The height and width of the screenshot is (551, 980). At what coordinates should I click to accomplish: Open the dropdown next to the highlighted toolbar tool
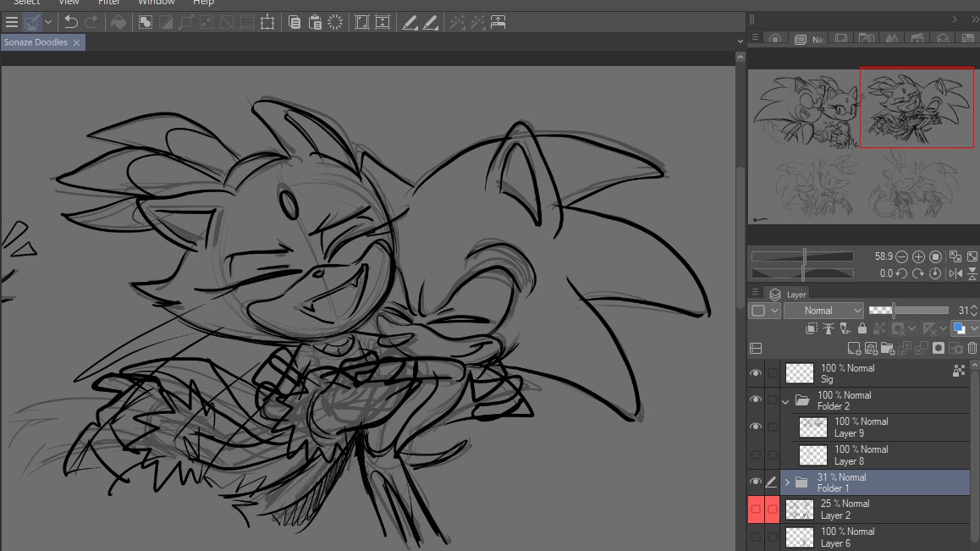48,23
